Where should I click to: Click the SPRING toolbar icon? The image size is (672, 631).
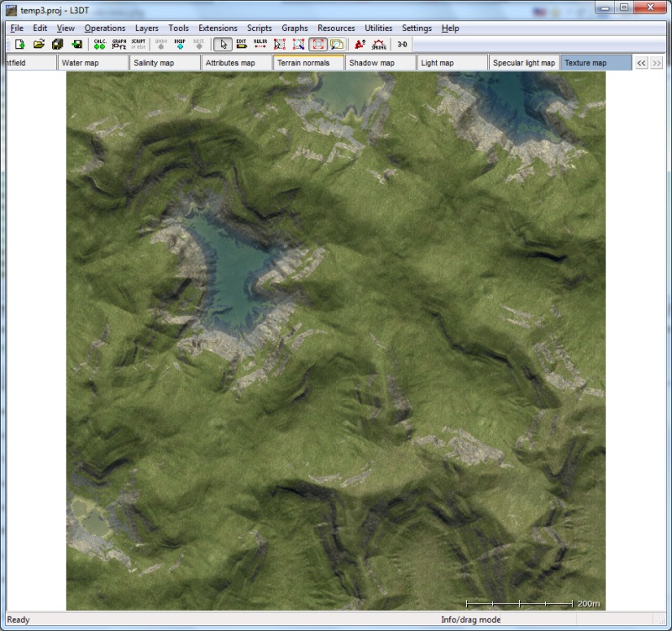pos(380,45)
